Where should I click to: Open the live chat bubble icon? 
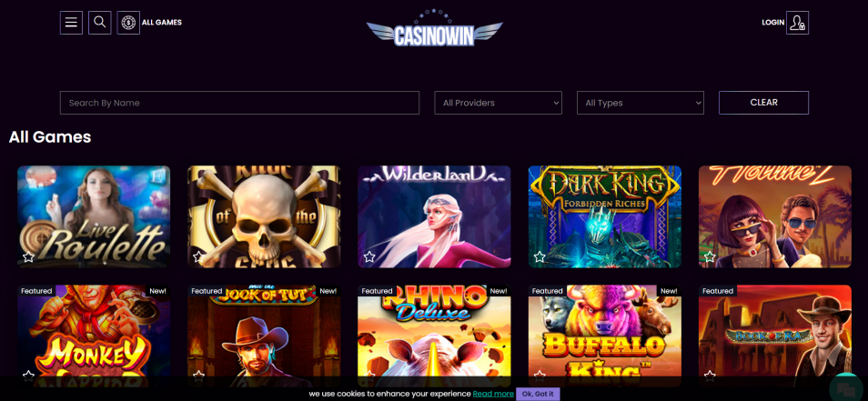pos(846,389)
